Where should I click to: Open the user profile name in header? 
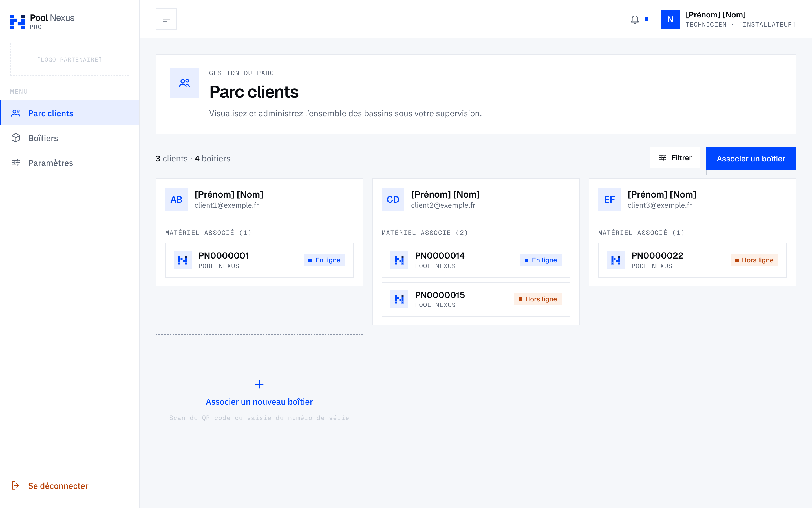tap(715, 15)
